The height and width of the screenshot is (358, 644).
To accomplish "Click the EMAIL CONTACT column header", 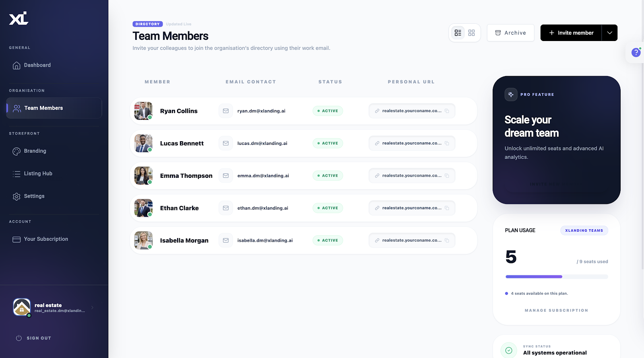I will (251, 82).
